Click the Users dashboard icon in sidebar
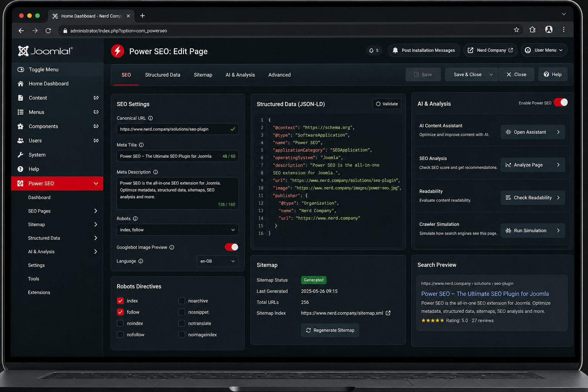Image resolution: width=588 pixels, height=392 pixels. pos(96,140)
